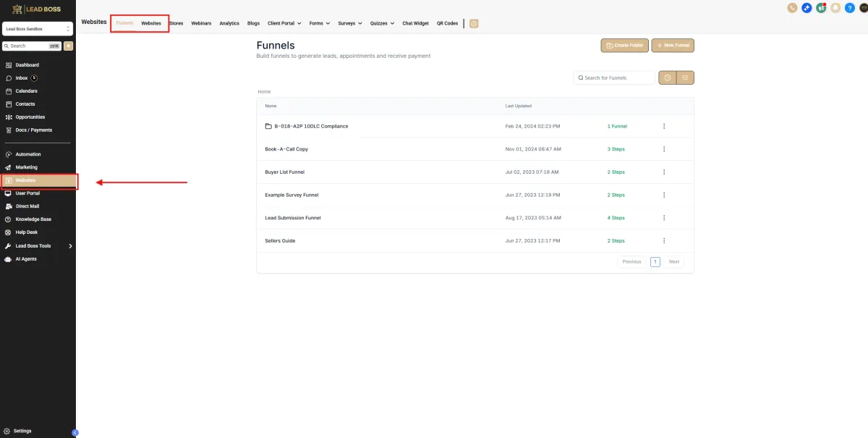Viewport: 868px width, 438px height.
Task: Click the Create Folder button
Action: click(x=624, y=46)
